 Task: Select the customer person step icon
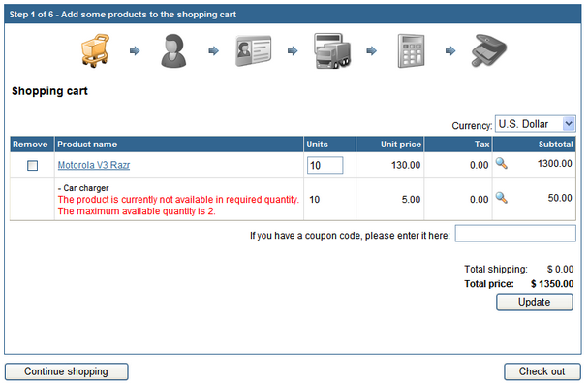[x=173, y=50]
